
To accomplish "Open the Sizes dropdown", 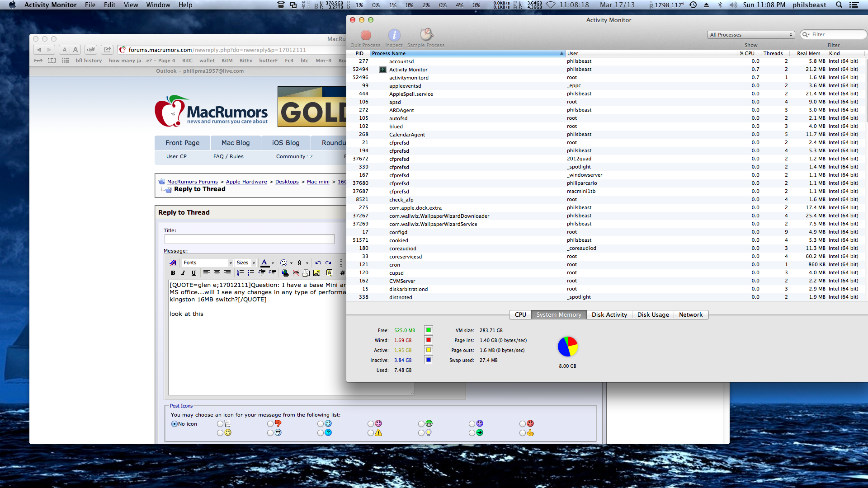I will click(246, 263).
